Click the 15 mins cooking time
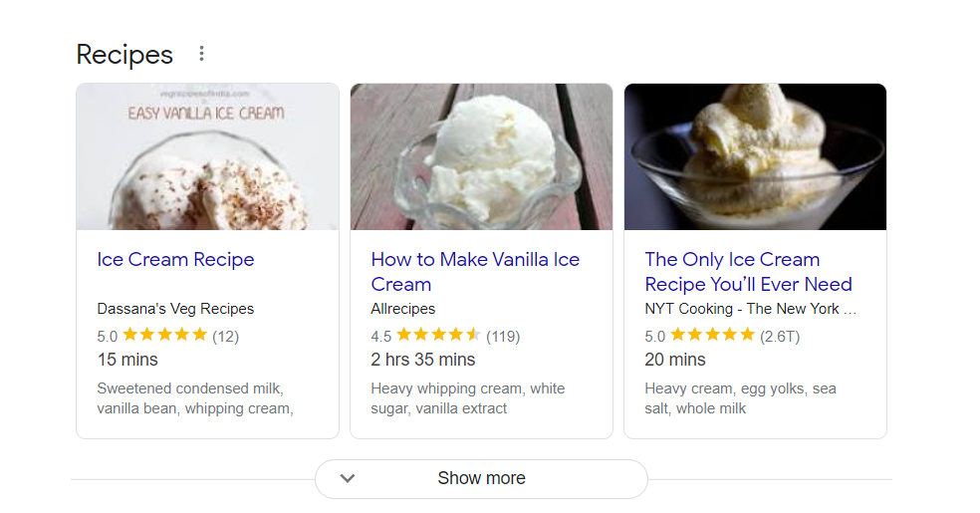The image size is (980, 513). click(x=127, y=360)
